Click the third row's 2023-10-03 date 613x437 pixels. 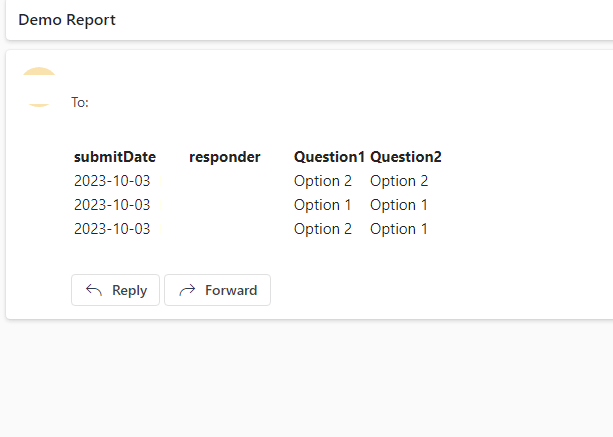112,229
